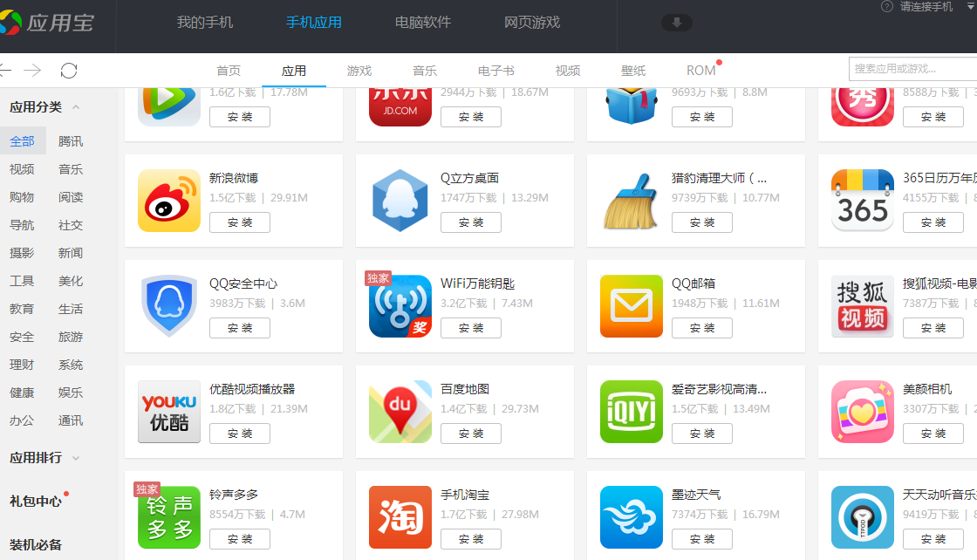Open the 天天动听 music player icon
This screenshot has height=560, width=977.
[x=863, y=517]
